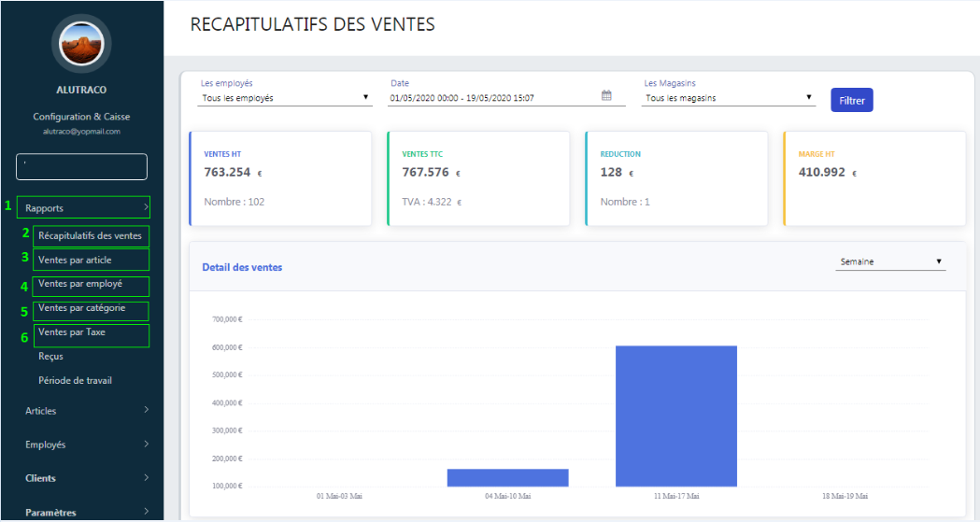Click the ALUTRACO profile avatar picture
Screen dimensions: 980x522
(x=81, y=44)
